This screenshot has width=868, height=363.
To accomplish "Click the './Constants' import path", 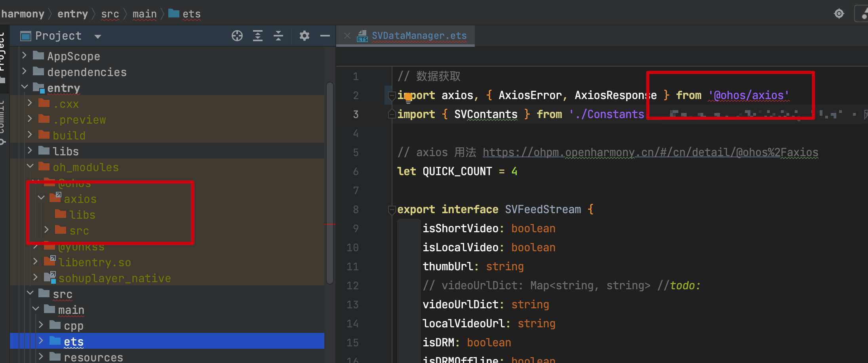I will (607, 115).
